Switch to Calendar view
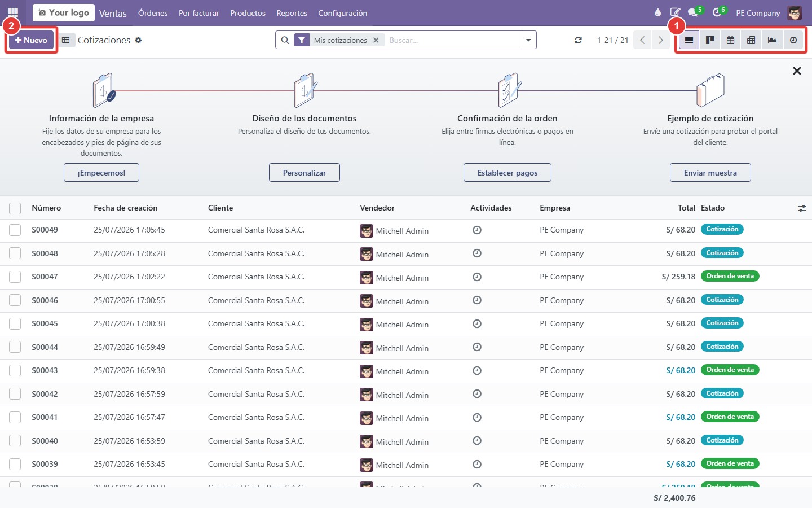Screen dimensions: 812x508 [730, 40]
